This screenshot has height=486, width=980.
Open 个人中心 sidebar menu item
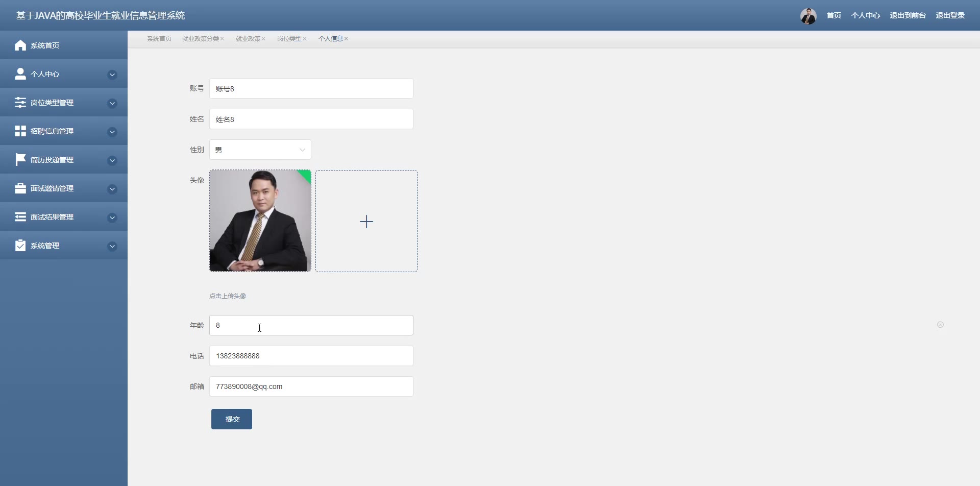64,74
